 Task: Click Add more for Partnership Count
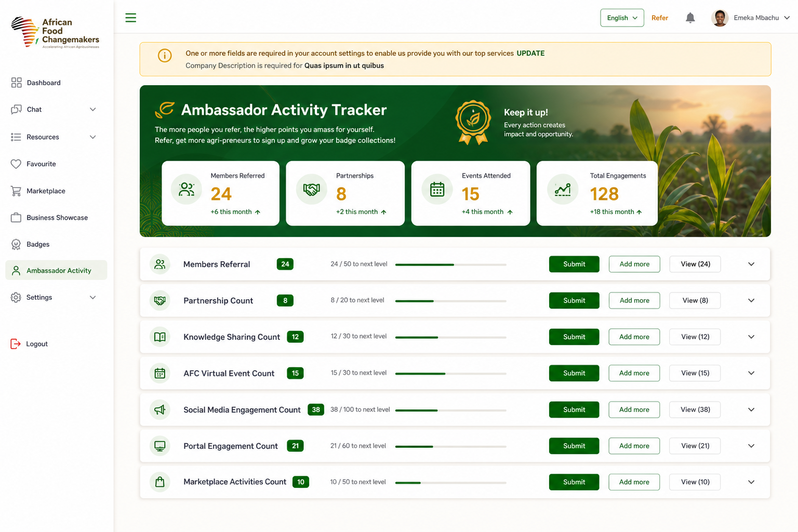(x=634, y=300)
